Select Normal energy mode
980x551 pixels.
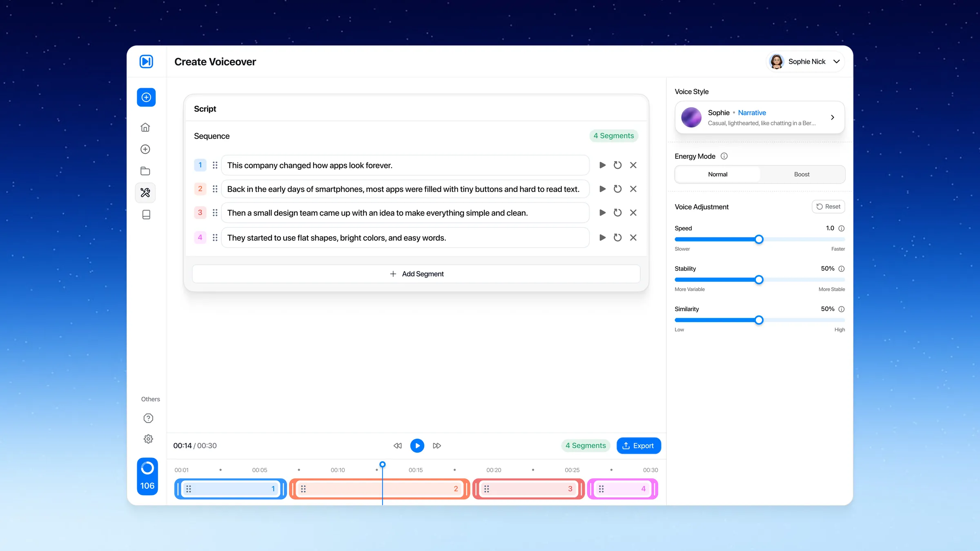[718, 174]
